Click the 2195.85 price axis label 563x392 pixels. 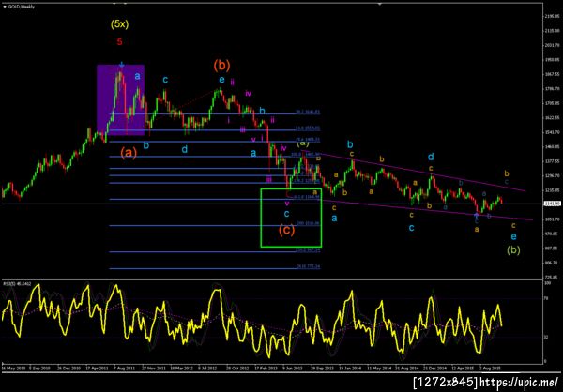(x=552, y=17)
